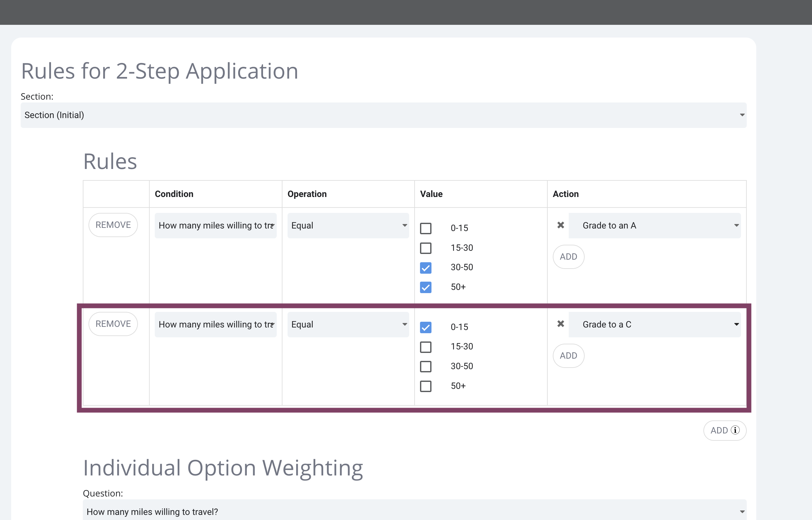Open the Grade to an A action dropdown
This screenshot has width=812, height=520.
pyautogui.click(x=655, y=226)
